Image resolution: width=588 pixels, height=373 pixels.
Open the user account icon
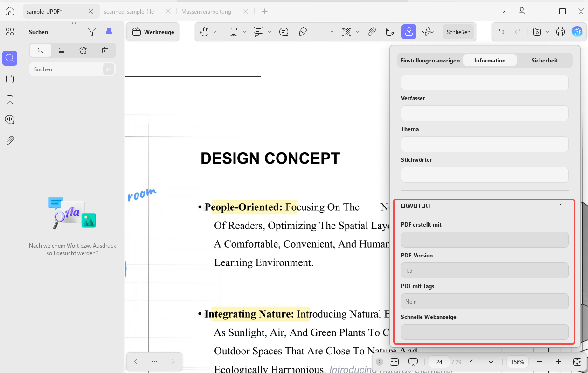point(522,11)
